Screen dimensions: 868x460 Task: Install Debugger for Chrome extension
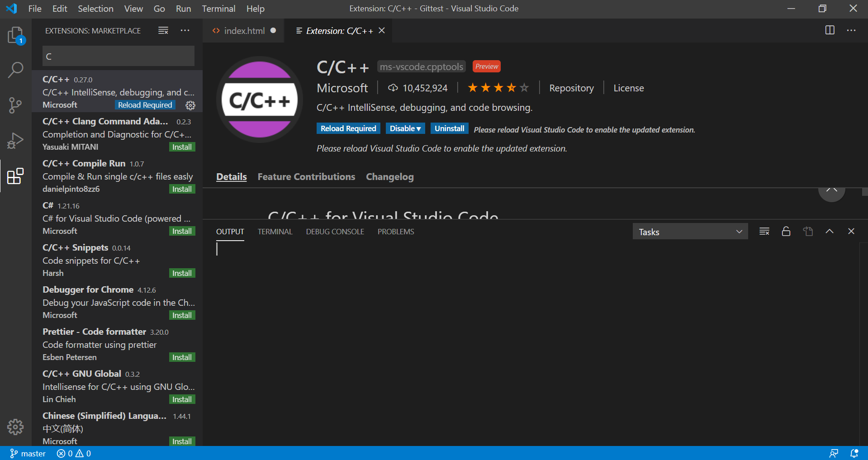click(182, 315)
